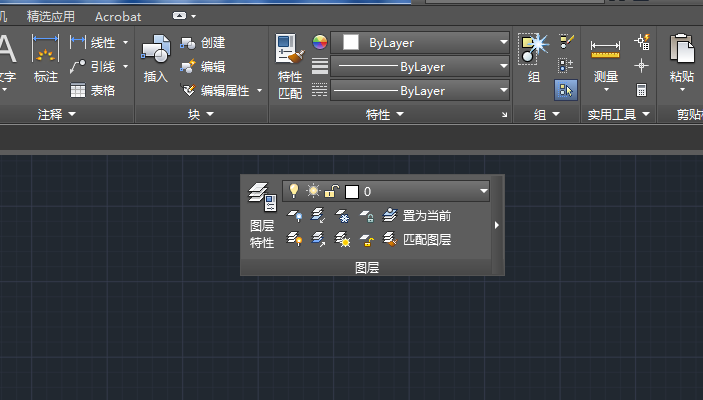The width and height of the screenshot is (703, 400).
Task: Toggle the layer on/off lightbulb icon
Action: 294,190
